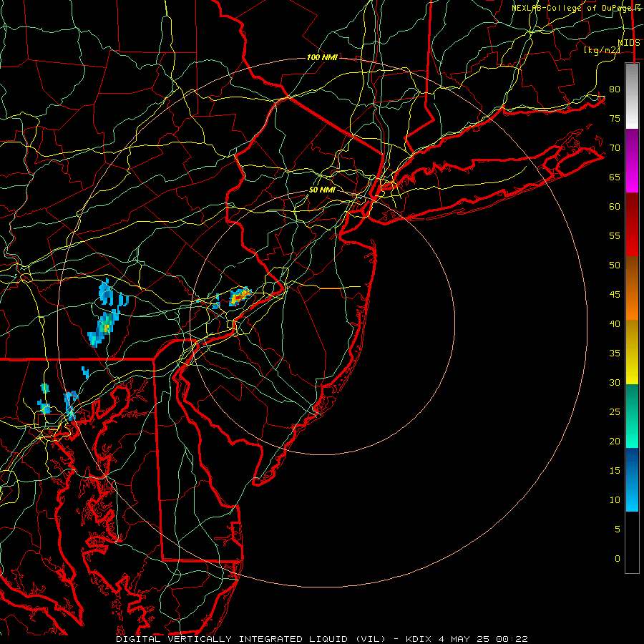Viewport: 644px width, 644px height.
Task: Select the 5 value on VIL scale
Action: click(618, 529)
